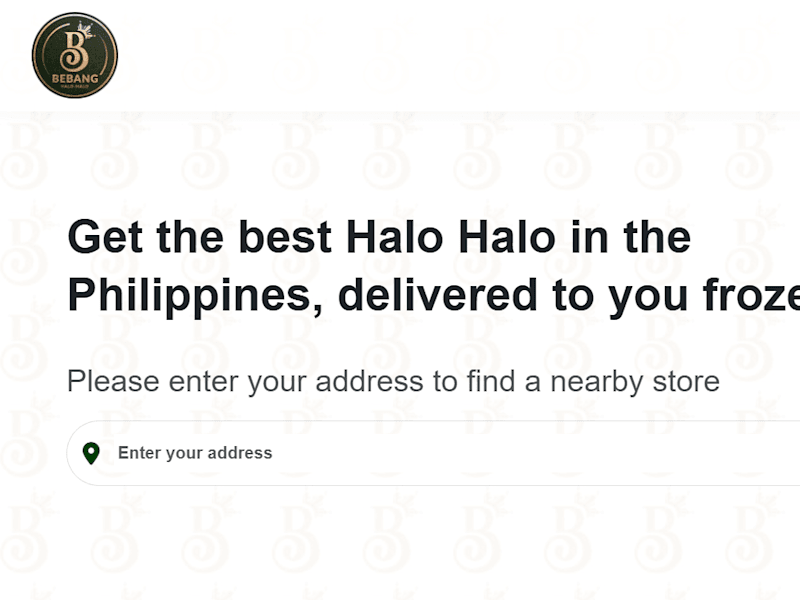The image size is (800, 600).
Task: Click the gold B letter in the logo
Action: click(x=74, y=49)
